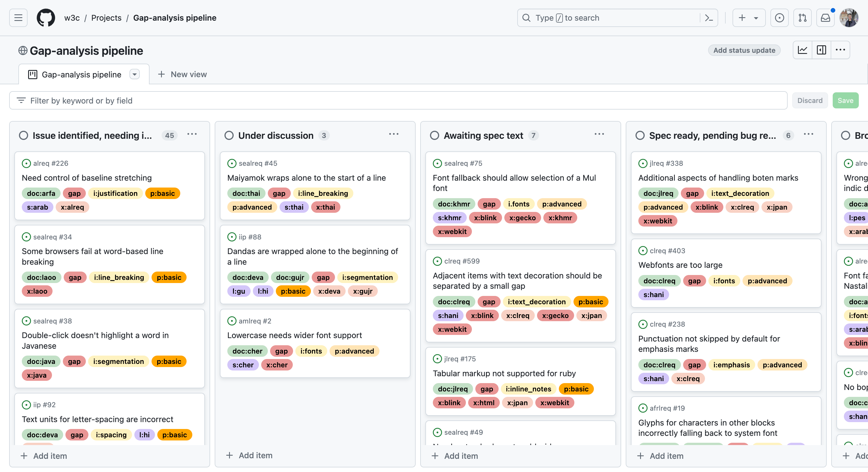
Task: Click the GitHub logo icon
Action: [46, 18]
